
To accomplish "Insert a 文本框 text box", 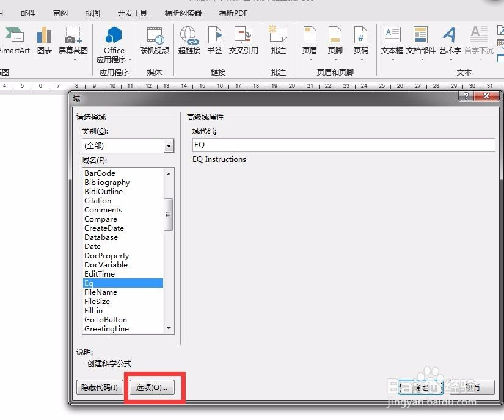I will 392,41.
